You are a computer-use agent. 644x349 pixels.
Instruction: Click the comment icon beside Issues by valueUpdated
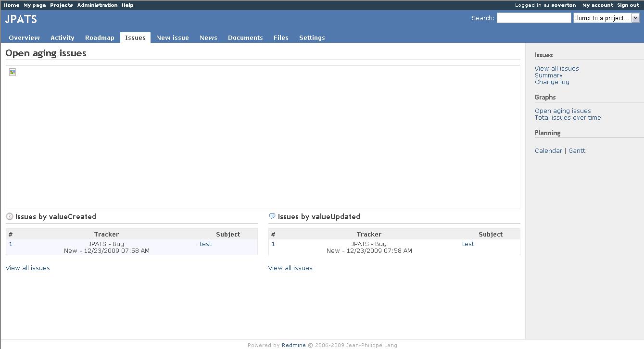click(x=272, y=216)
